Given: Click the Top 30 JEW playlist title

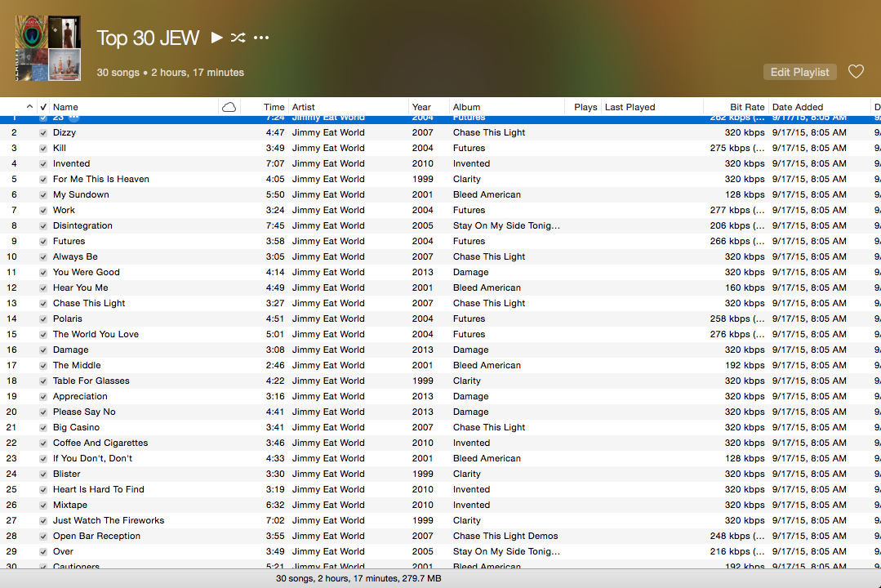Looking at the screenshot, I should (148, 38).
